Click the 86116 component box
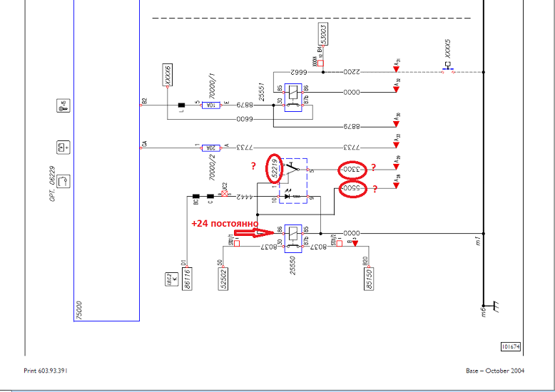555x392 pixels. (x=187, y=279)
